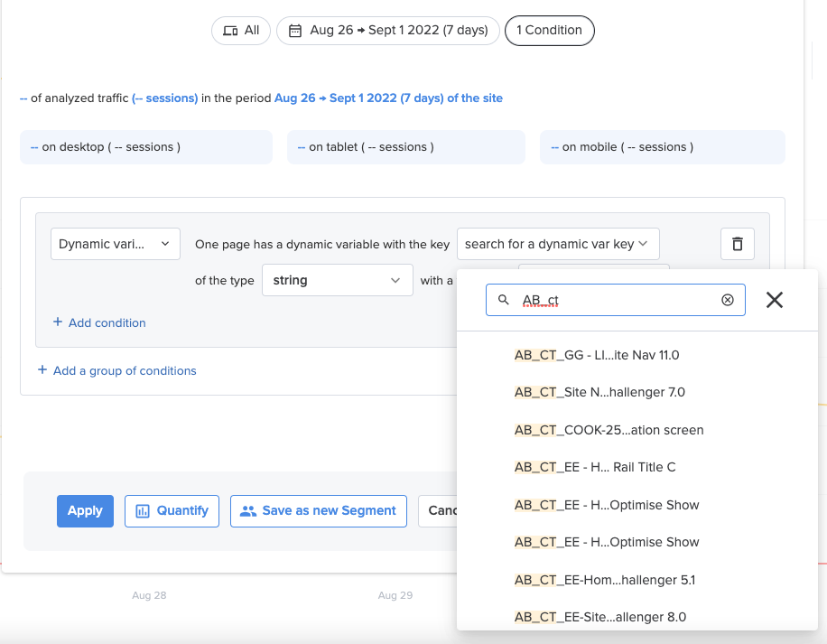The width and height of the screenshot is (827, 644).
Task: Open the All devices filter
Action: (x=241, y=31)
